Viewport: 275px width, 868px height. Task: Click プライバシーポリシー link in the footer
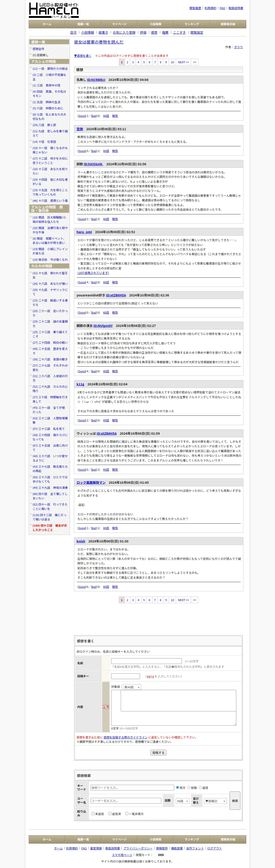pyautogui.click(x=138, y=849)
